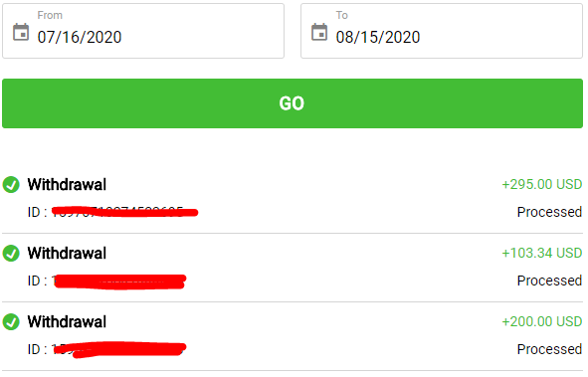This screenshot has height=377, width=588.
Task: Click green checkmark beside 295.00 USD withdrawal
Action: 11,184
